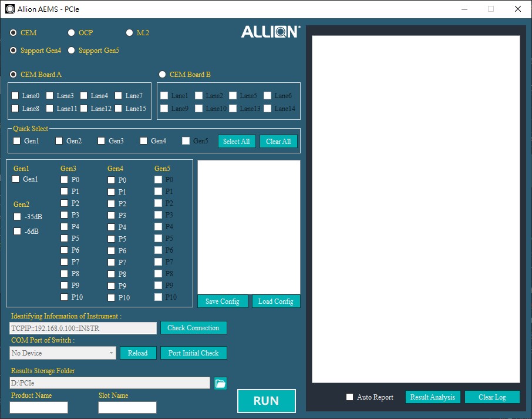Check P8 in the Gen3 column

click(64, 273)
